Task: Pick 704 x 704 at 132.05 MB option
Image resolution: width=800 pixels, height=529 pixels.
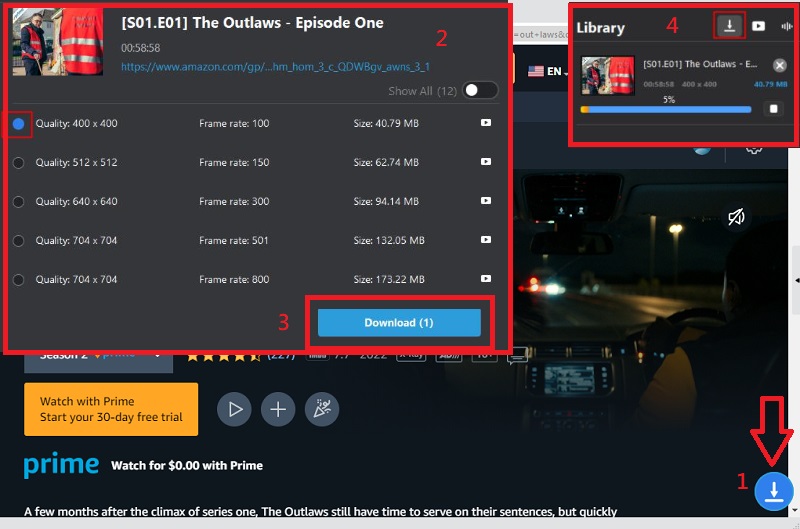Action: 18,241
